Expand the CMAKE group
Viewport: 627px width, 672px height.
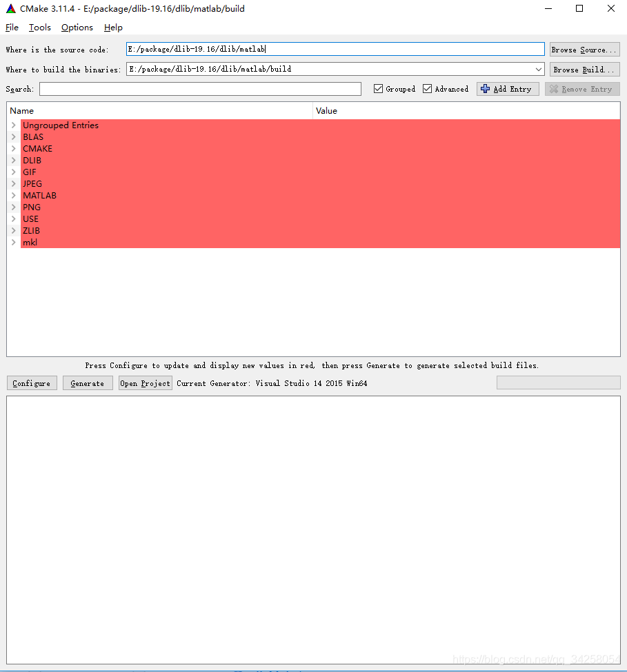(14, 148)
